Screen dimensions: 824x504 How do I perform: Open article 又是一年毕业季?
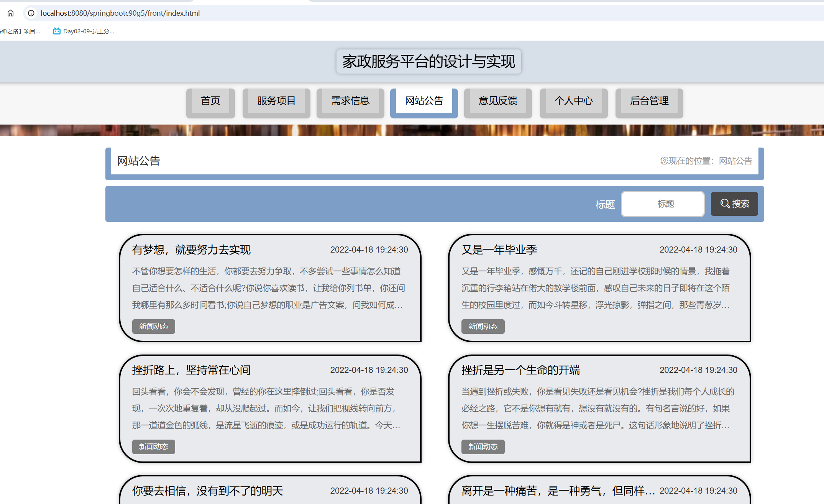tap(499, 250)
